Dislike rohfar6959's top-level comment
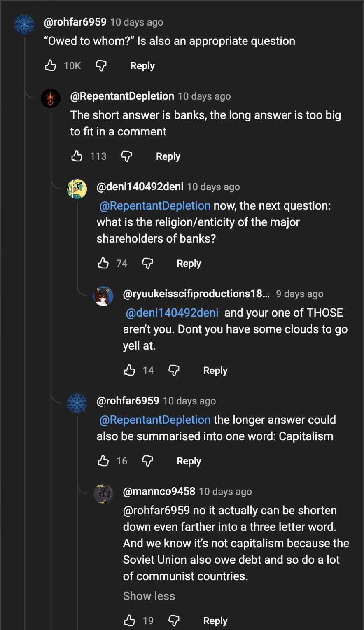The image size is (364, 630). (x=101, y=65)
